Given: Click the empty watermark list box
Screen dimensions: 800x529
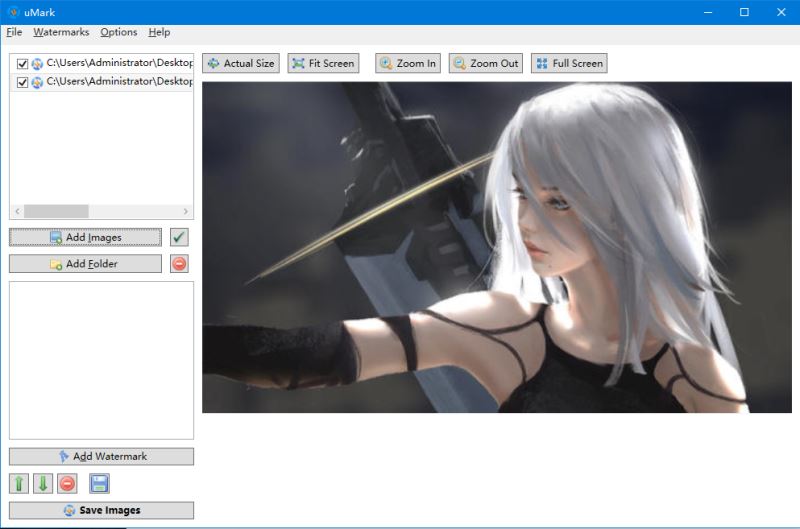Looking at the screenshot, I should pos(102,360).
